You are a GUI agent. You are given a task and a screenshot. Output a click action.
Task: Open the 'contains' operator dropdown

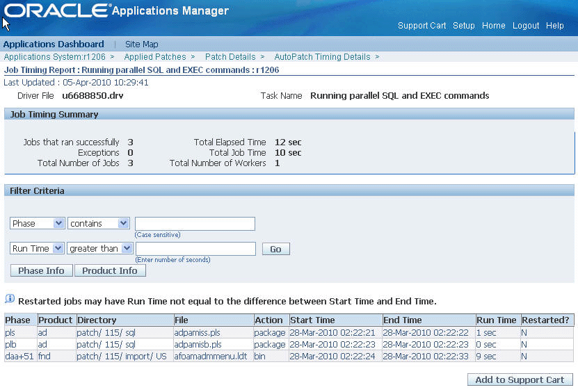coord(99,223)
